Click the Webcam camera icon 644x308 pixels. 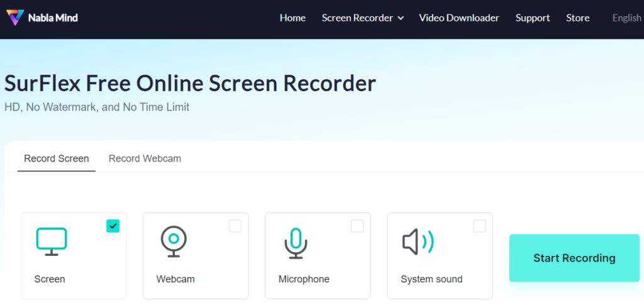pyautogui.click(x=173, y=242)
